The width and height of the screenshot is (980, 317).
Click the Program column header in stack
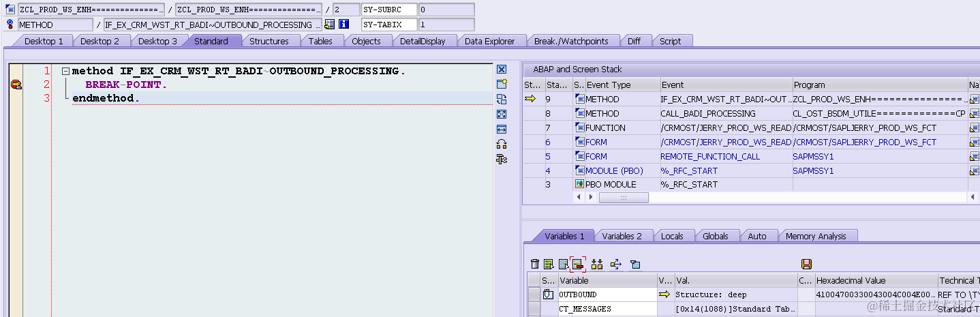[880, 85]
